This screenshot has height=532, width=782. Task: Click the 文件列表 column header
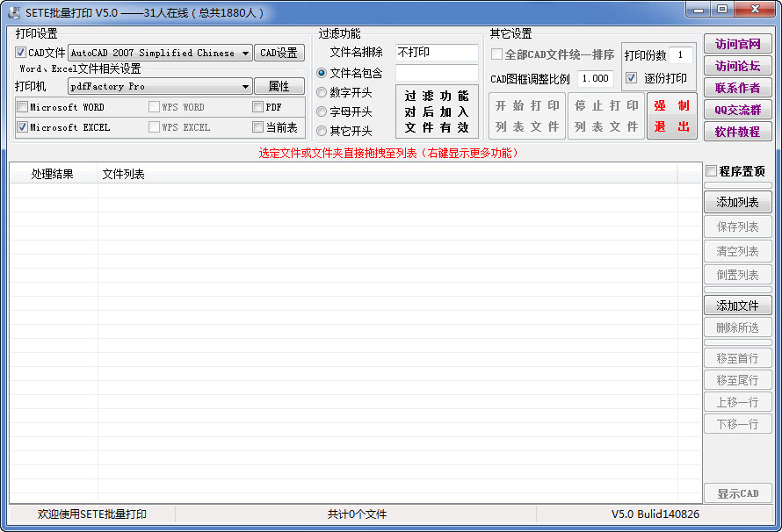tap(387, 174)
